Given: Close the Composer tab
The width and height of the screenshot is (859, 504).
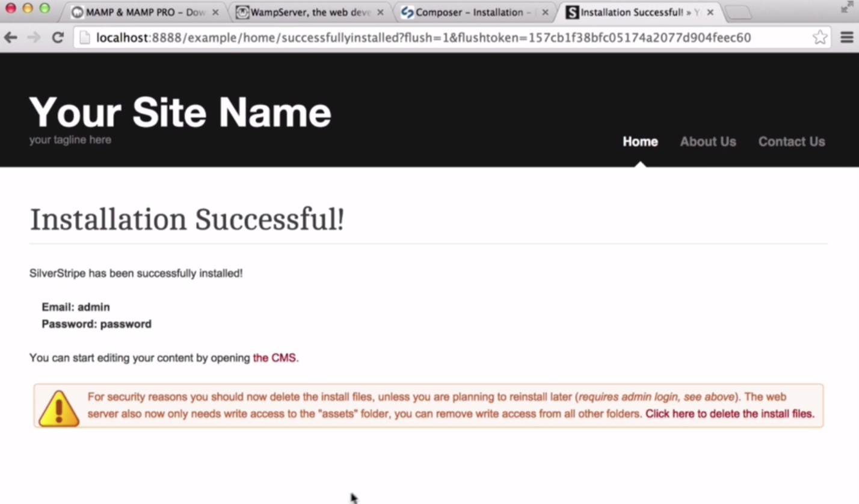Looking at the screenshot, I should [x=545, y=12].
